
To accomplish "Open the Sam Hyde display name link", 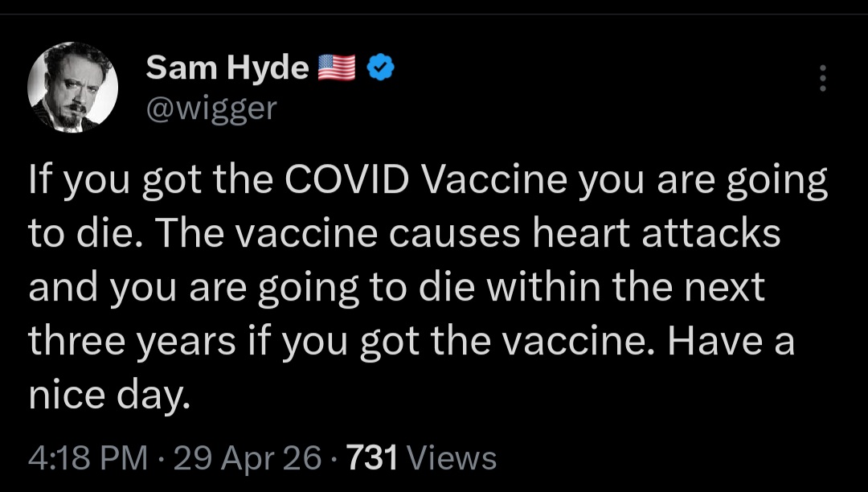I will pos(227,68).
